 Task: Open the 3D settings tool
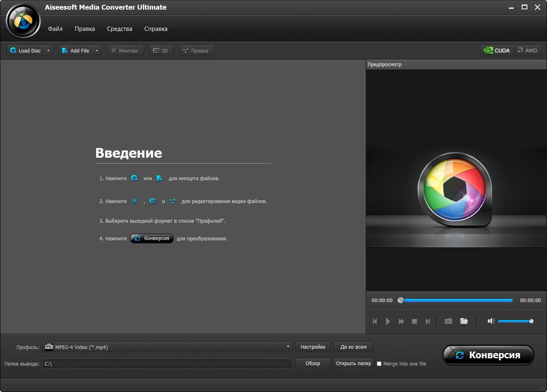(161, 51)
